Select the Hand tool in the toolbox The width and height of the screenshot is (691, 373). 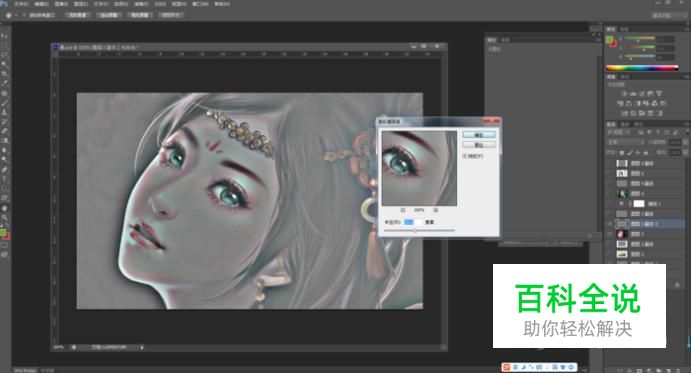coord(4,208)
